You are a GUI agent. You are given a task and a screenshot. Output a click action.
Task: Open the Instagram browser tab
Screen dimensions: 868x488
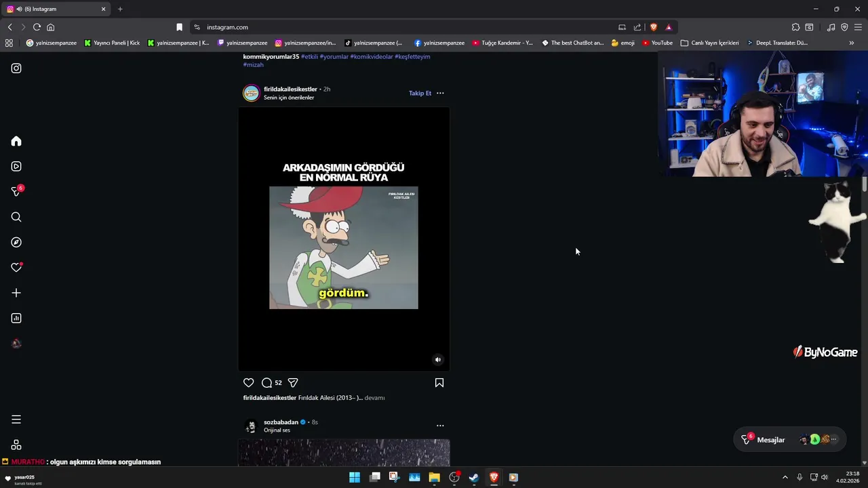[x=57, y=9]
